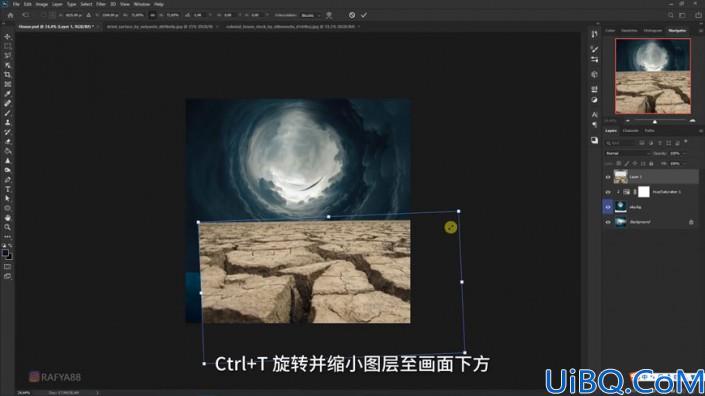The image size is (705, 396).
Task: Click the Home icon in options bar
Action: tap(10, 15)
